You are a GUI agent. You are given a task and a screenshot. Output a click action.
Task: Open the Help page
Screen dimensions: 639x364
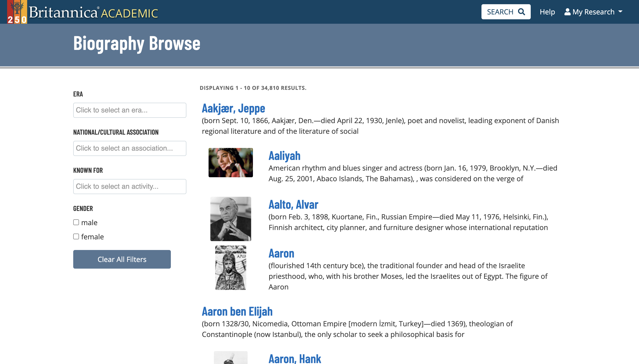pyautogui.click(x=547, y=12)
